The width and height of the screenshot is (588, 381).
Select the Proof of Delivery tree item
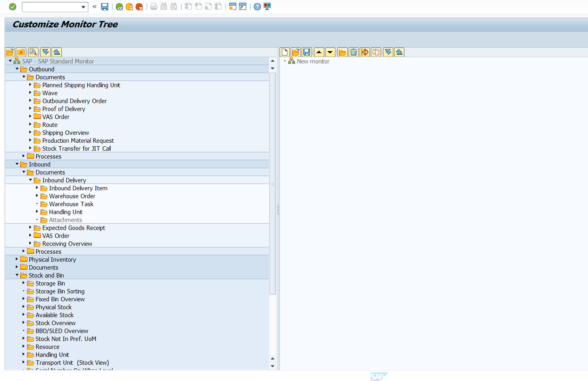[64, 109]
